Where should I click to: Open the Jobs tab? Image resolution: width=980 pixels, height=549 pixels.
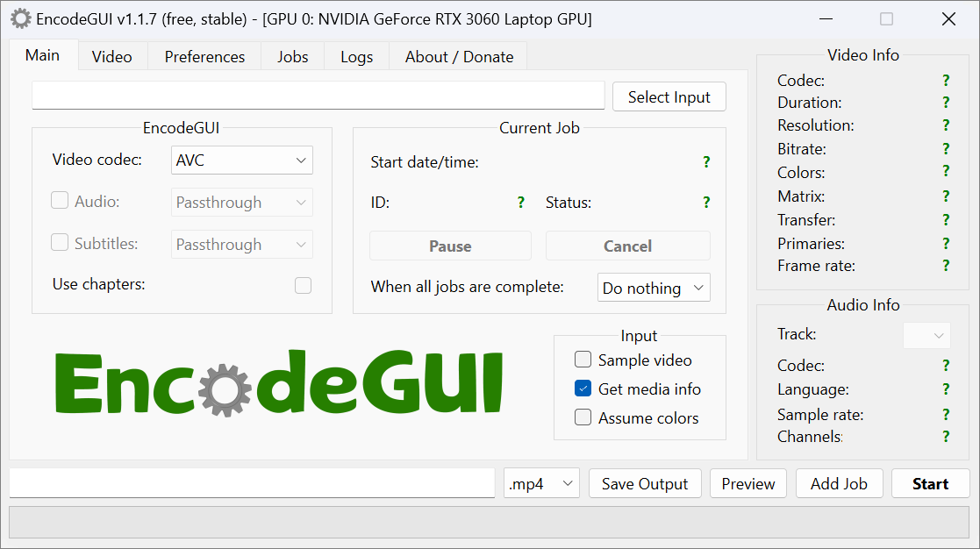(x=292, y=57)
